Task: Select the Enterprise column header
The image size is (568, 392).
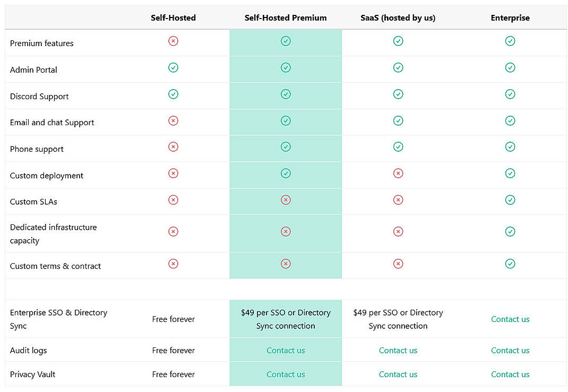Action: coord(510,18)
